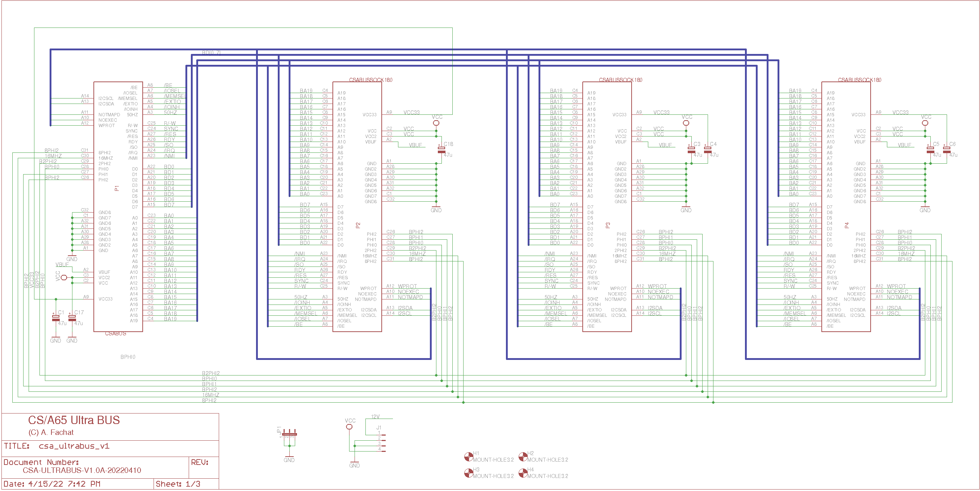Select the JP1 jumper header symbol
The image size is (980, 491).
tap(289, 434)
